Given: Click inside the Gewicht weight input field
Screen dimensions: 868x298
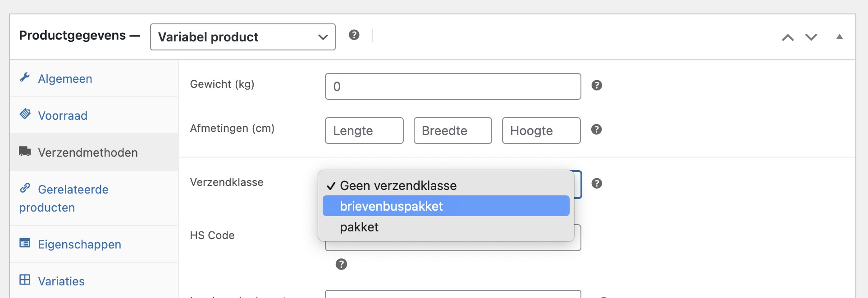Looking at the screenshot, I should [452, 86].
